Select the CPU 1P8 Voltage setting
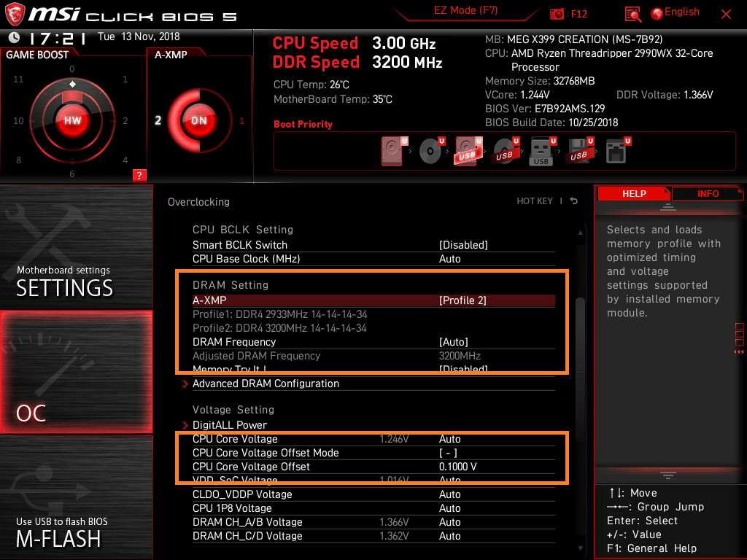747x560 pixels. click(x=373, y=508)
